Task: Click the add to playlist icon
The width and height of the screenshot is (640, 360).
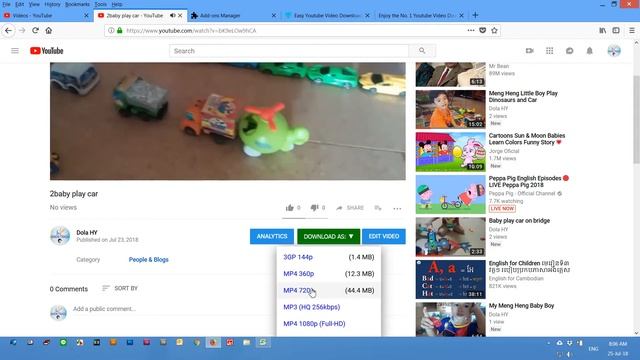Action: point(378,208)
